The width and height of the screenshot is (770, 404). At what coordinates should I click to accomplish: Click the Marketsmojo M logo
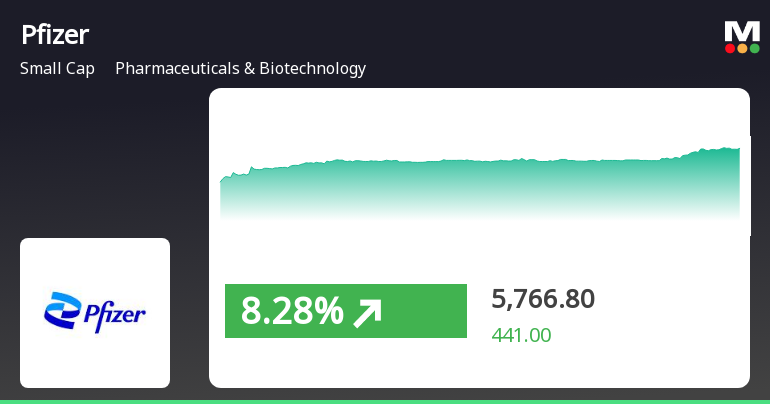coord(742,31)
